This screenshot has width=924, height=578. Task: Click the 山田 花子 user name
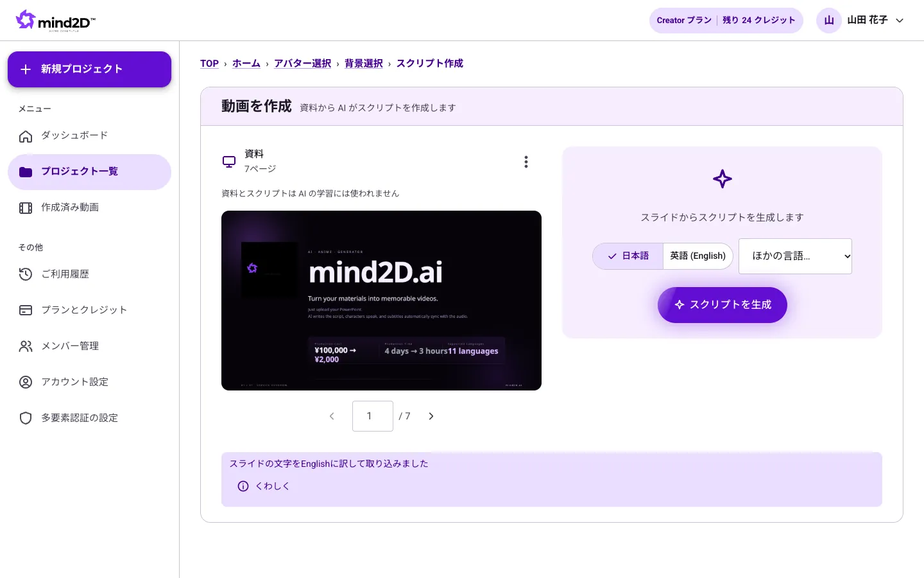pyautogui.click(x=868, y=21)
